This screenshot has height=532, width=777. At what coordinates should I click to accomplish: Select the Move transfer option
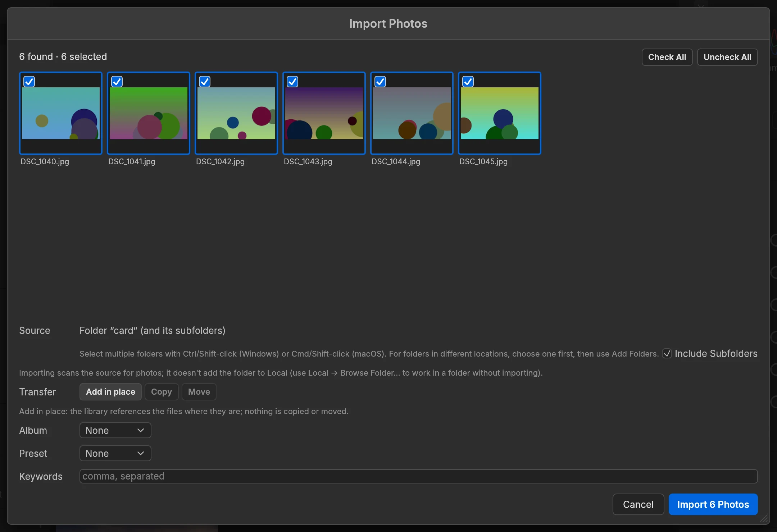click(199, 392)
